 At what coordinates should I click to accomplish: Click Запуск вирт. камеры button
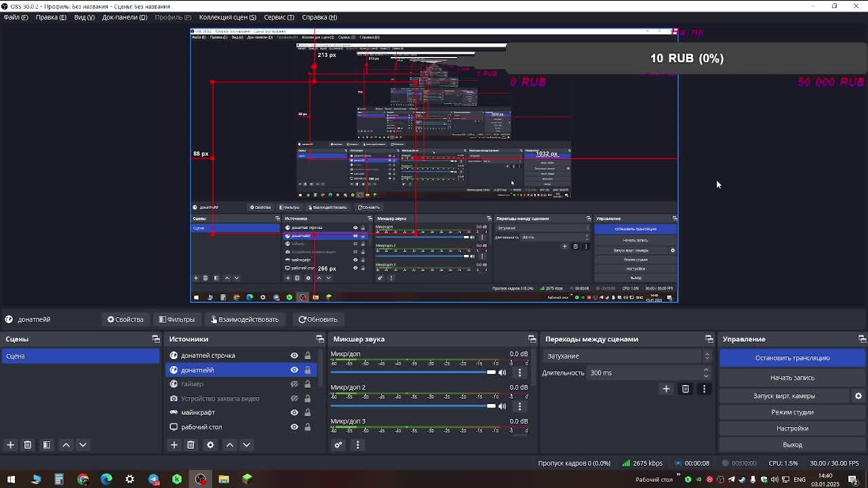tap(784, 396)
